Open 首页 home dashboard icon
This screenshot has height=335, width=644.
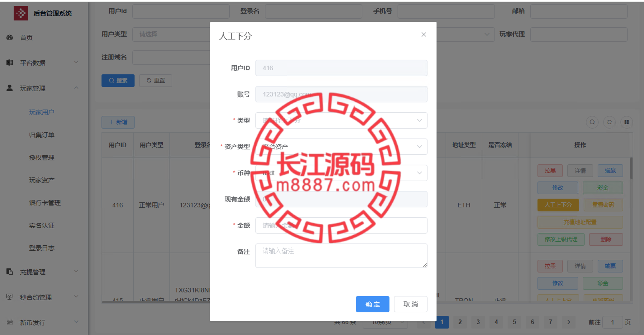[10, 38]
